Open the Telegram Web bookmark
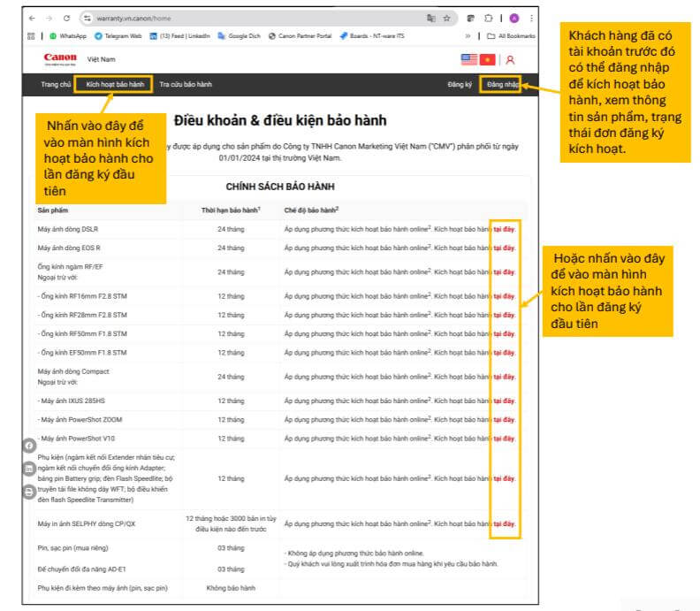Viewport: 700px width, 611px height. 118,36
